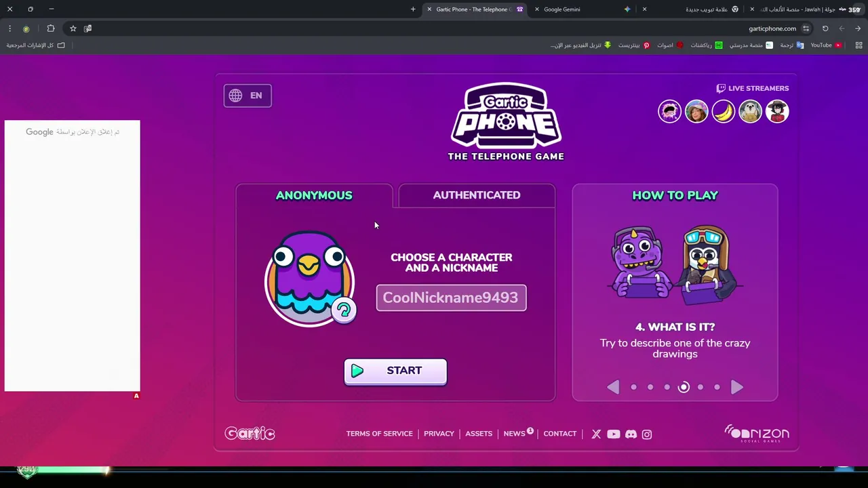This screenshot has width=868, height=488.
Task: Open a new browser tab
Action: tap(413, 9)
